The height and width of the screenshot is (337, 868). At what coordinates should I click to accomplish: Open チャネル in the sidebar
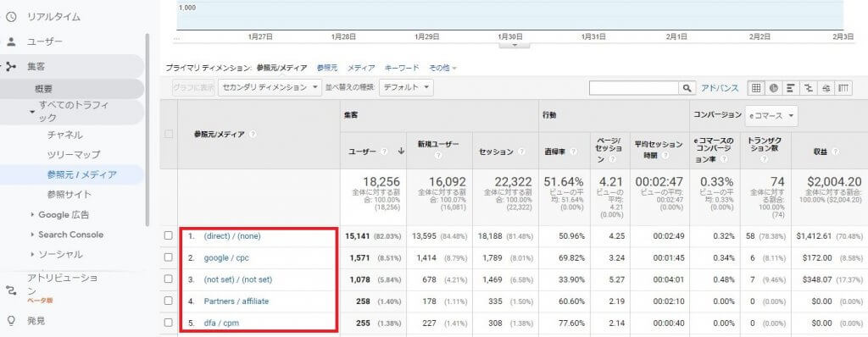click(x=65, y=135)
